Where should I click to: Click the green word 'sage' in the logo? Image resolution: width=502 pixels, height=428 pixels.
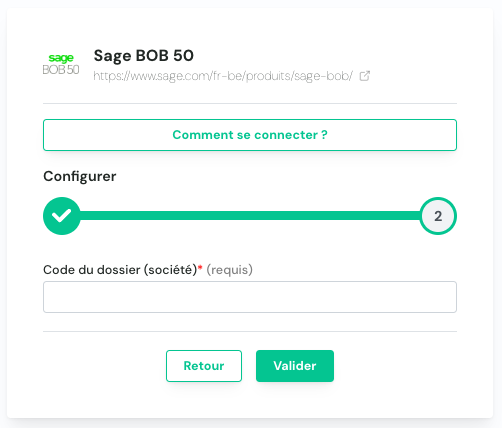61,58
